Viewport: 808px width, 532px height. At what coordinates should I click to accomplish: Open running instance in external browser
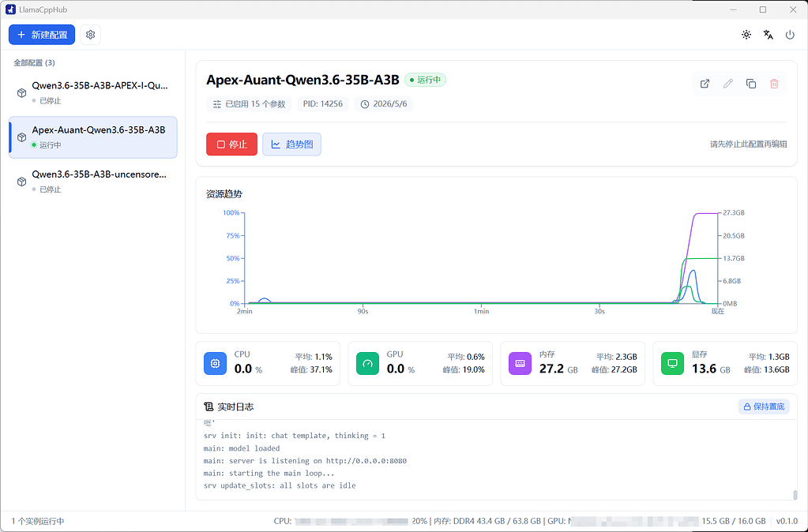click(x=705, y=84)
